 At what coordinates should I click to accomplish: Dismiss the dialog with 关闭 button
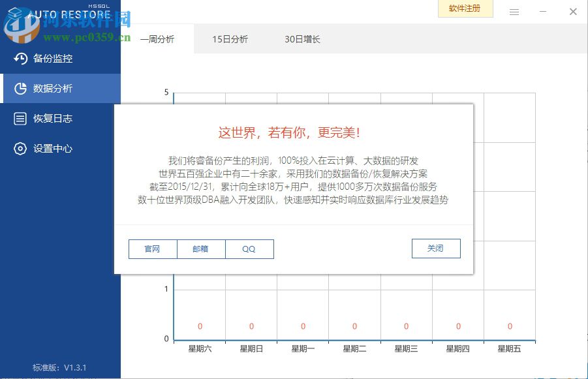435,249
